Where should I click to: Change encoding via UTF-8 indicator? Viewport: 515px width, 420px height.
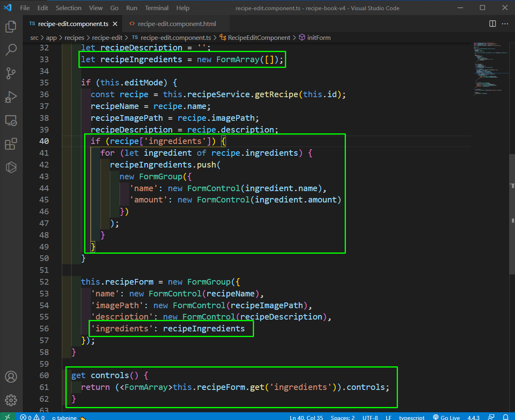370,417
